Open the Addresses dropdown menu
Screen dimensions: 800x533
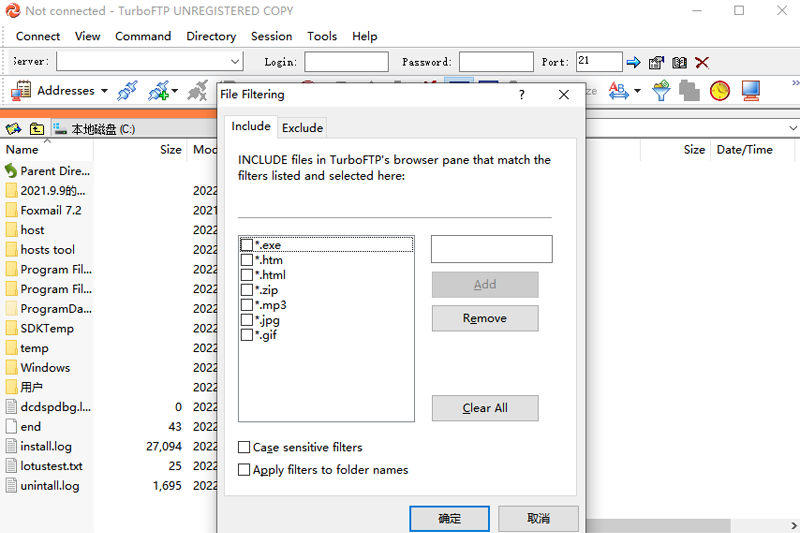click(x=104, y=91)
